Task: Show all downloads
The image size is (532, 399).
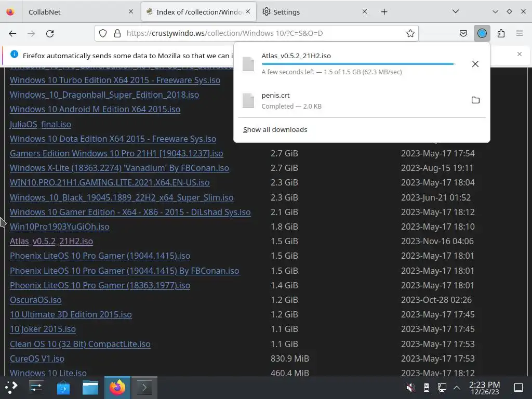Action: point(275,129)
